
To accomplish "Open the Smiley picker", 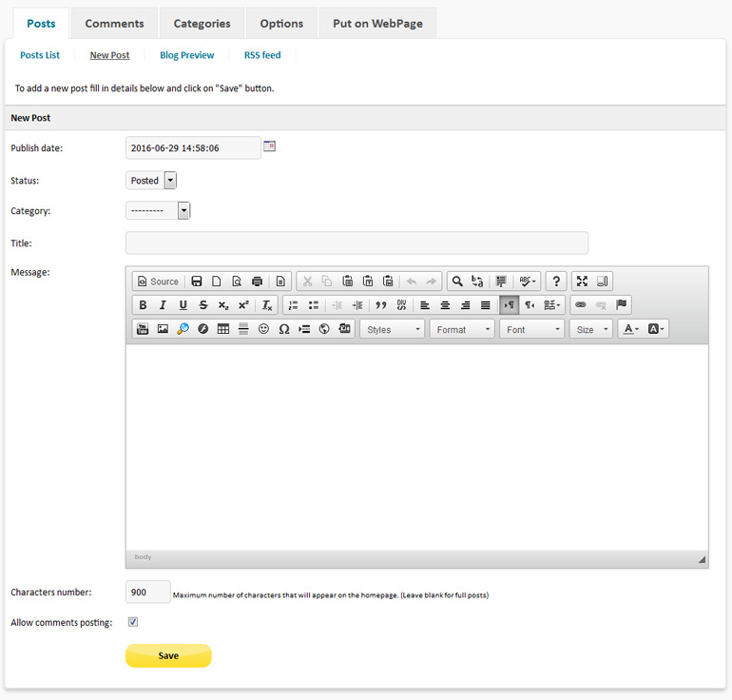I will (263, 329).
